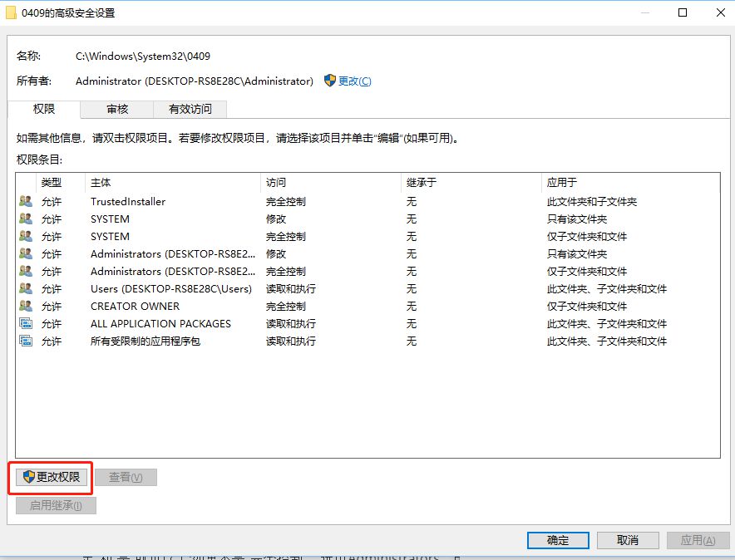Click the 应用于 column header
Screen dimensions: 735x560
(561, 182)
